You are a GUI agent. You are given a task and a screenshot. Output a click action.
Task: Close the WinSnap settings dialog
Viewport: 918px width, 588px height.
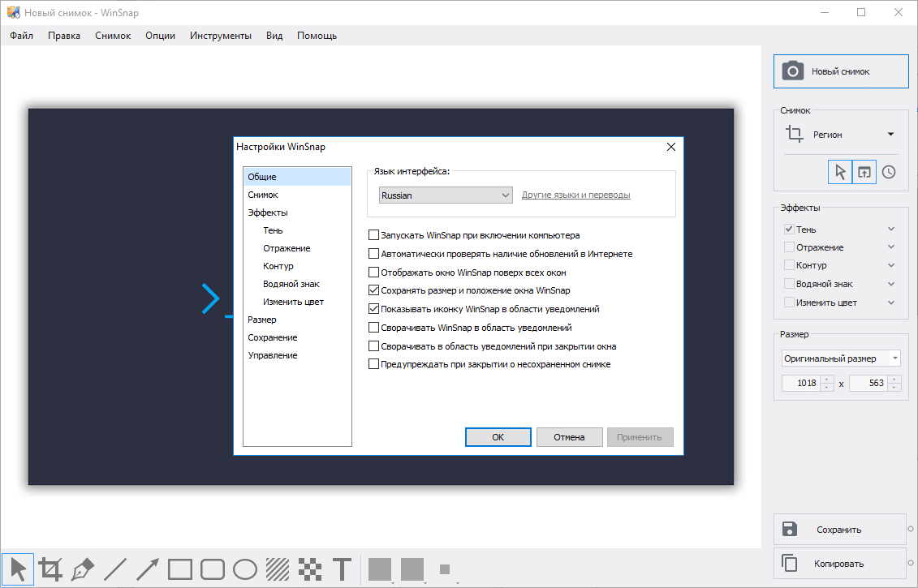click(671, 147)
